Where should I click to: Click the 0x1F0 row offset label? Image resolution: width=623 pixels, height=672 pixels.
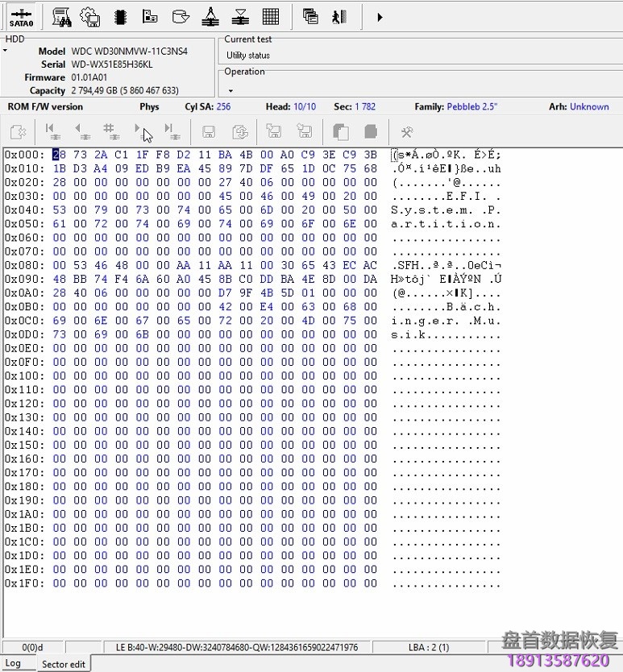(25, 583)
